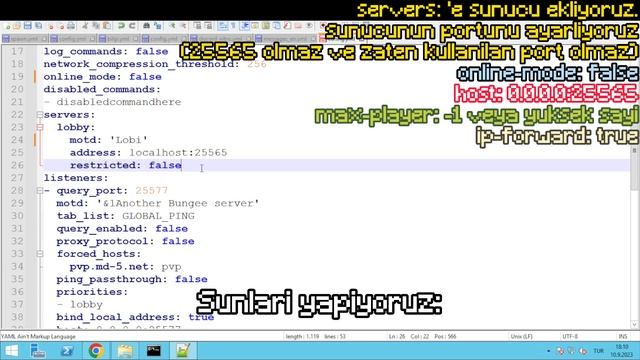Click on '- disabledcommandhere' text

(x=112, y=102)
